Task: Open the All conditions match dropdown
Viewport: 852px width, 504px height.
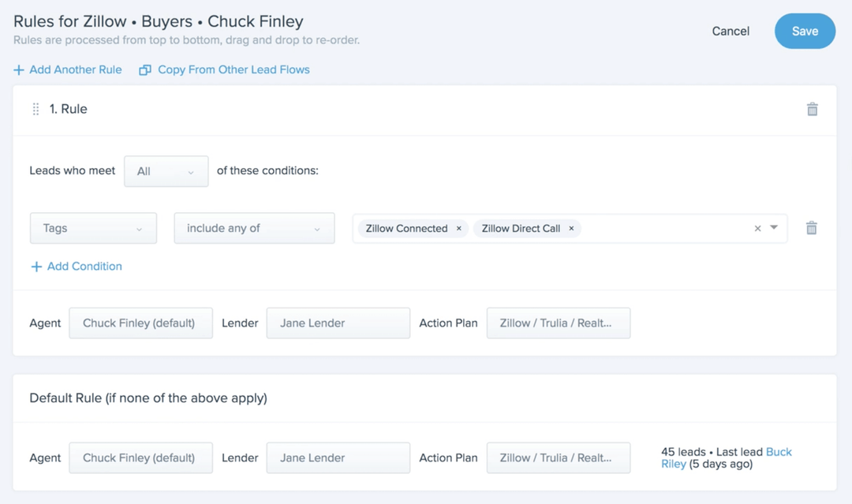Action: 166,171
